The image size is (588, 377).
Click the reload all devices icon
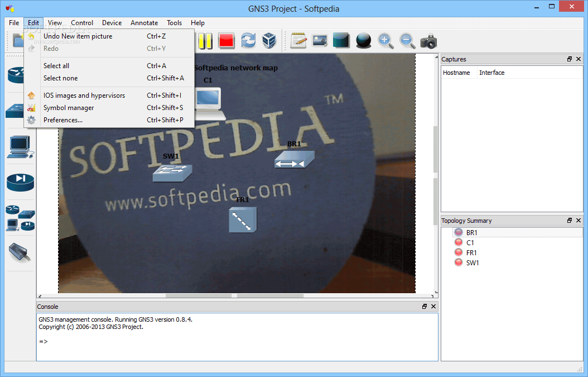click(x=248, y=41)
